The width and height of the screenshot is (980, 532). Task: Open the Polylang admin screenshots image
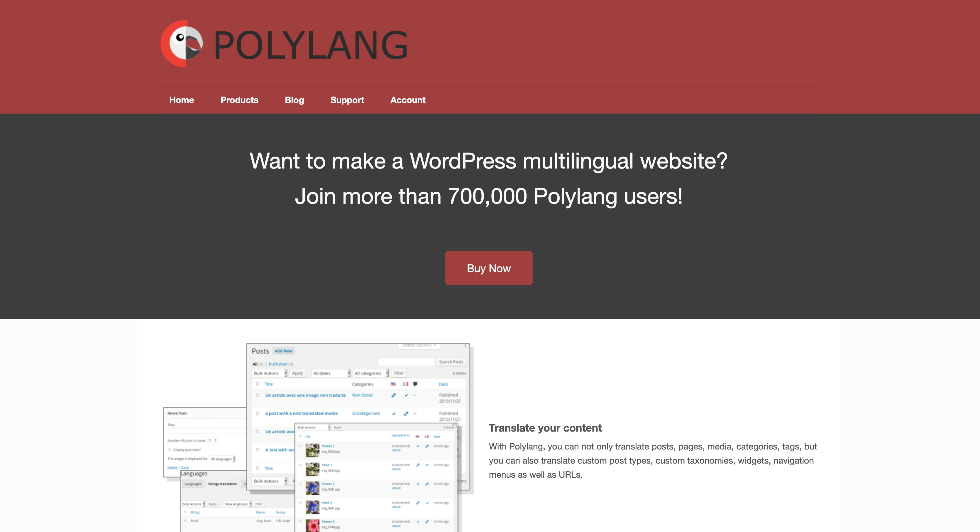pyautogui.click(x=319, y=437)
